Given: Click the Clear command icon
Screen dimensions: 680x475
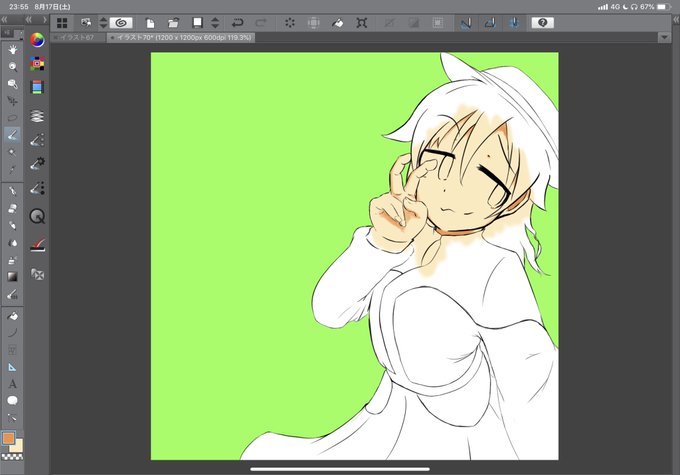Looking at the screenshot, I should pyautogui.click(x=290, y=23).
